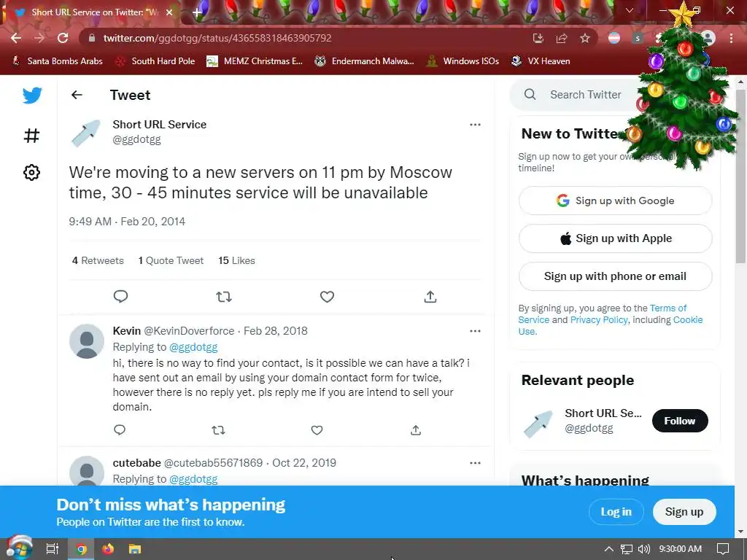Retweet Kevin's comment
Image resolution: width=747 pixels, height=560 pixels.
coord(218,430)
